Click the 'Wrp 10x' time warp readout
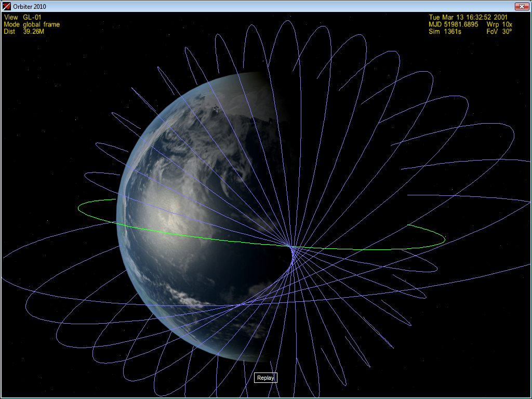The height and width of the screenshot is (399, 532). (x=499, y=24)
